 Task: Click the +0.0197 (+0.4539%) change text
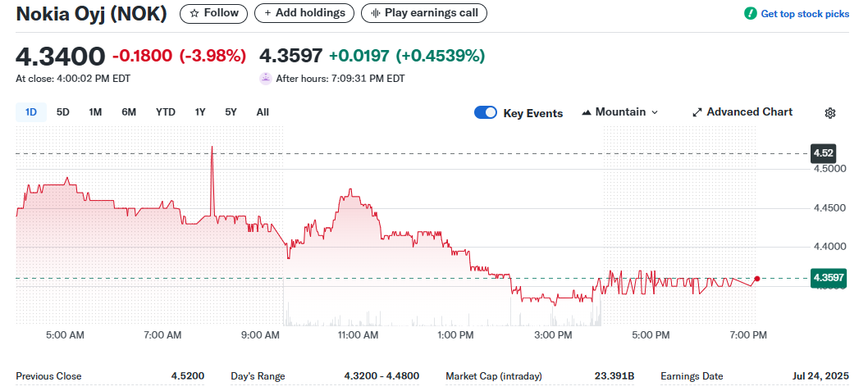407,56
